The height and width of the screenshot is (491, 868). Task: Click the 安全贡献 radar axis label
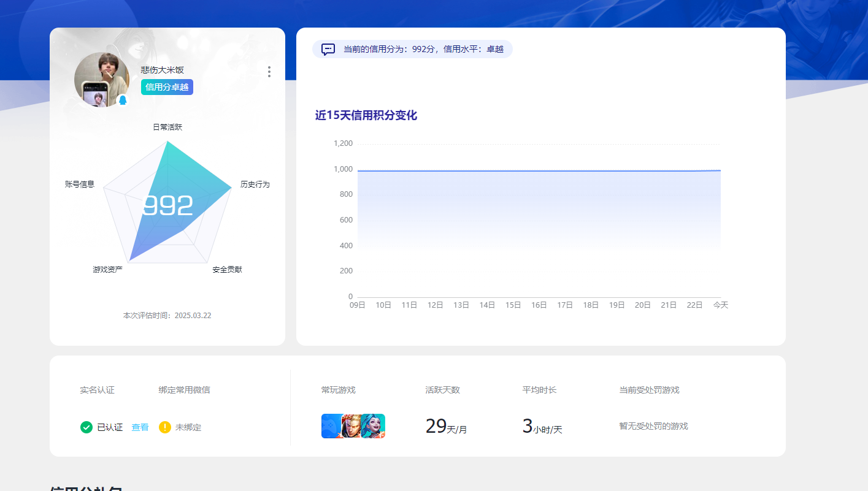click(227, 269)
